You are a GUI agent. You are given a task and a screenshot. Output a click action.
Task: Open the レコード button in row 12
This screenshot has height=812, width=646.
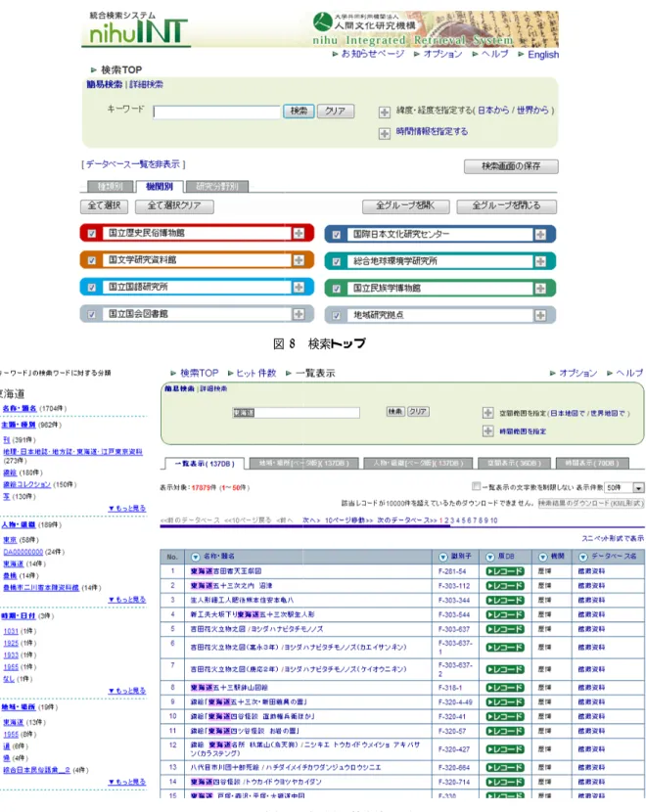tap(505, 749)
